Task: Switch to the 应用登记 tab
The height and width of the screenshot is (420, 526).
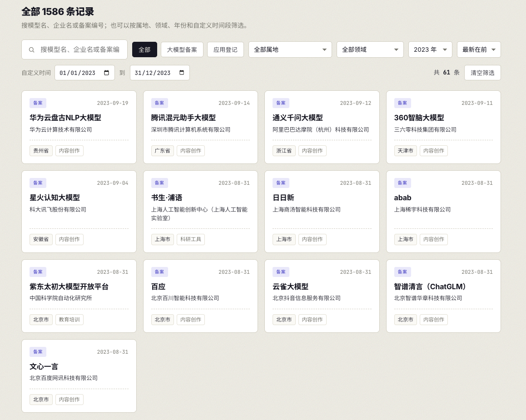Action: (225, 49)
